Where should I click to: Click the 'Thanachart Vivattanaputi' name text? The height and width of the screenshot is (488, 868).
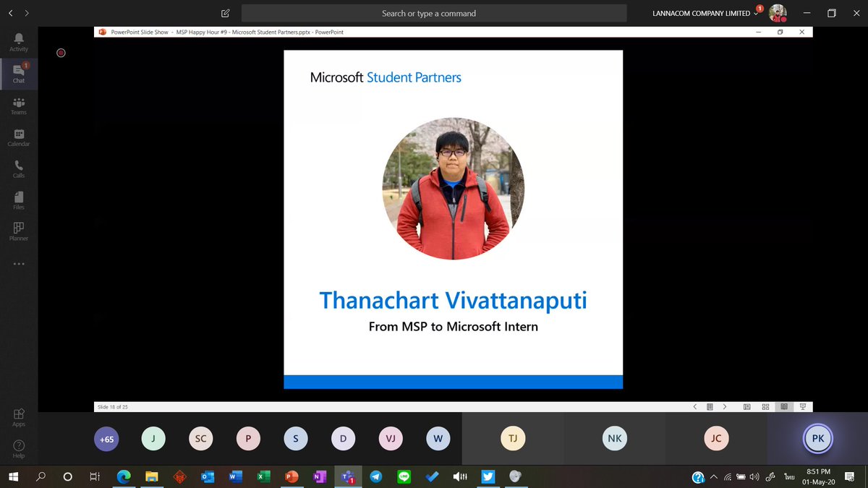pyautogui.click(x=454, y=300)
